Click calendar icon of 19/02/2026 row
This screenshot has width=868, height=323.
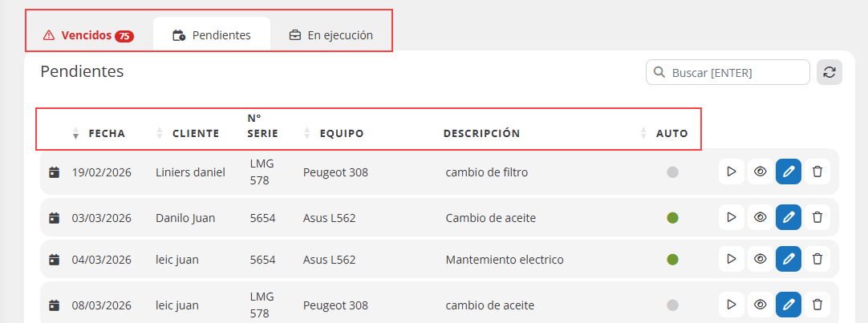pos(54,172)
